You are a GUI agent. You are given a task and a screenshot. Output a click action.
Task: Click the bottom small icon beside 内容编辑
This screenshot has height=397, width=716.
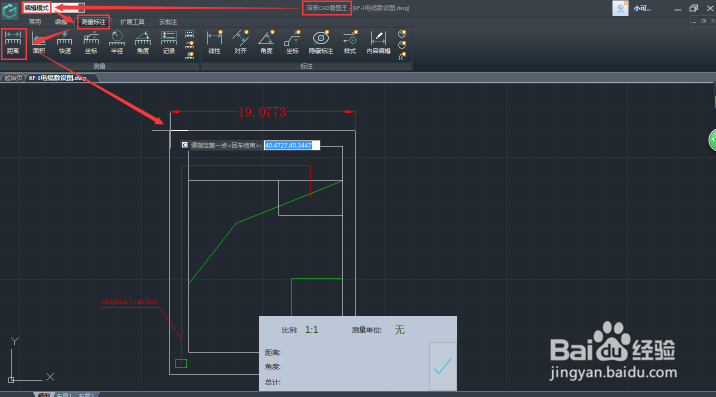pyautogui.click(x=402, y=56)
